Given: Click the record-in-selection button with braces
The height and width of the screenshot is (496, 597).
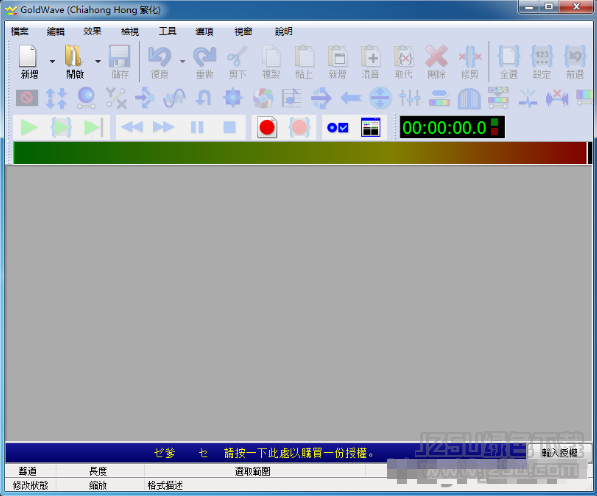Looking at the screenshot, I should tap(299, 128).
